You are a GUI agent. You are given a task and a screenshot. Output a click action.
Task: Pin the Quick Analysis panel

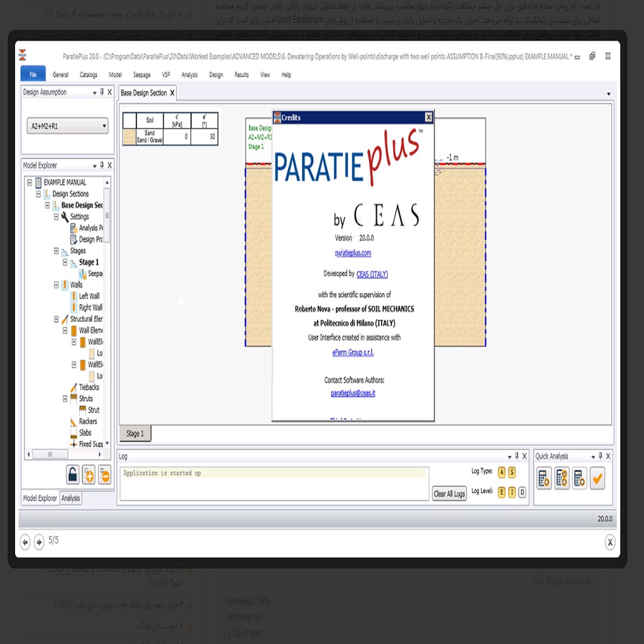point(601,456)
